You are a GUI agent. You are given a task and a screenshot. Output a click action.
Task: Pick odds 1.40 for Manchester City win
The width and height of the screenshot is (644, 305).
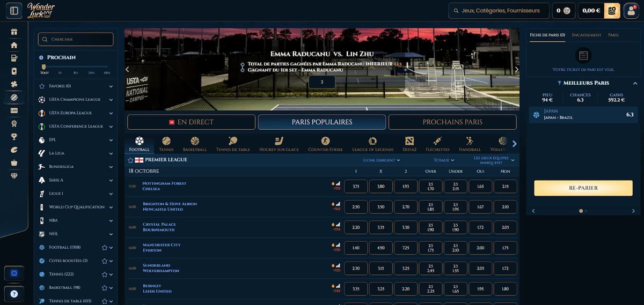click(x=356, y=248)
